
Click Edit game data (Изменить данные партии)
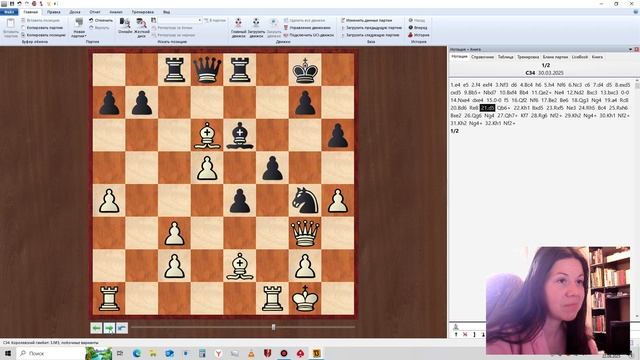(x=366, y=20)
